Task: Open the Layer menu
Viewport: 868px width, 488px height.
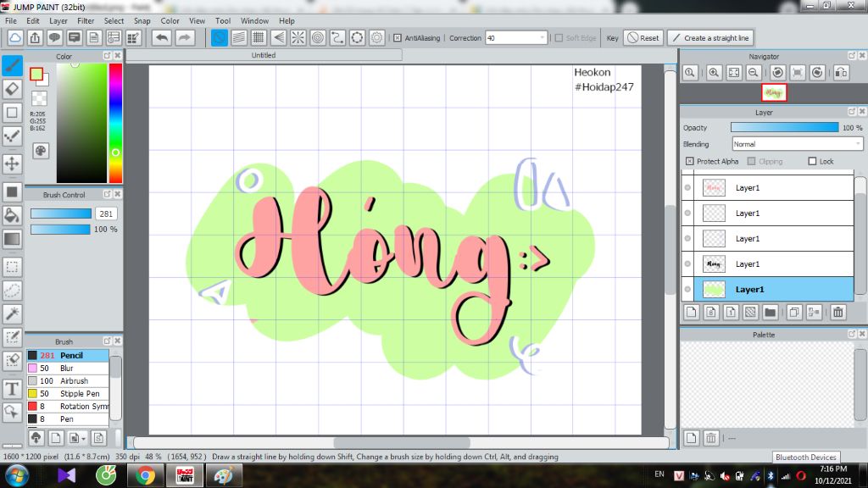Action: pos(58,20)
